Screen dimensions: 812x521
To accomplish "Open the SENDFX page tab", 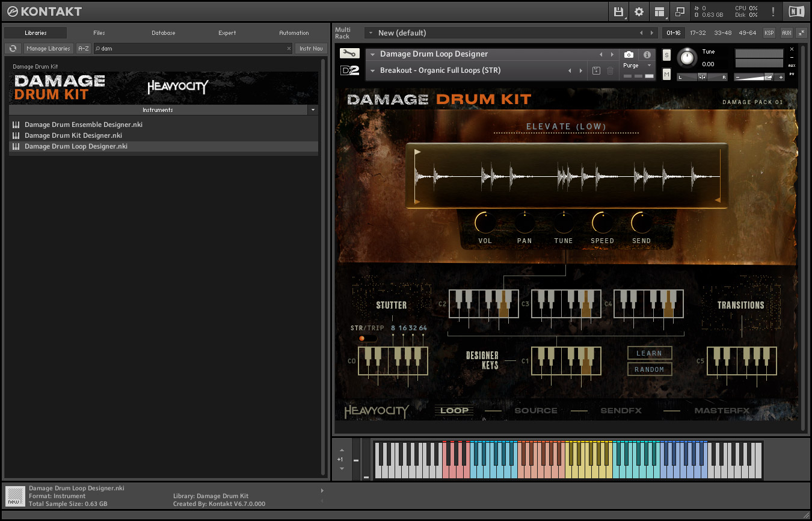I will (621, 411).
